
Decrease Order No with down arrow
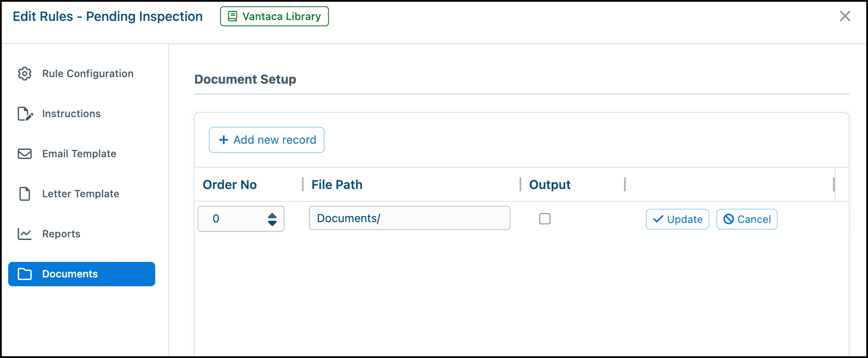[272, 223]
